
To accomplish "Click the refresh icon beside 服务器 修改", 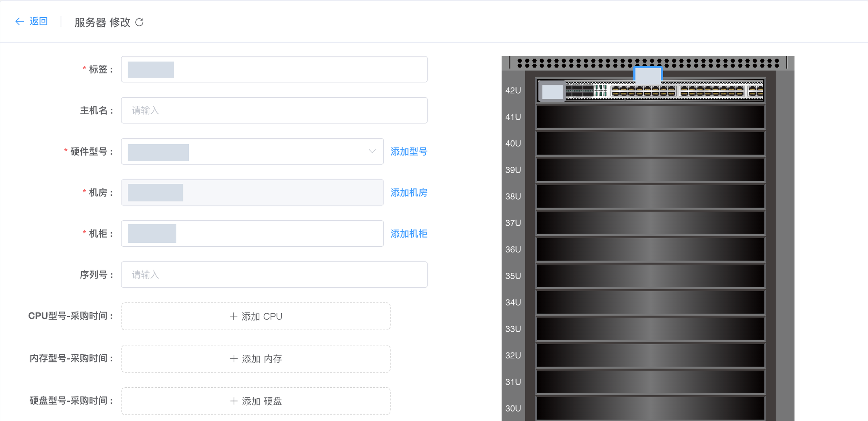I will tap(139, 22).
